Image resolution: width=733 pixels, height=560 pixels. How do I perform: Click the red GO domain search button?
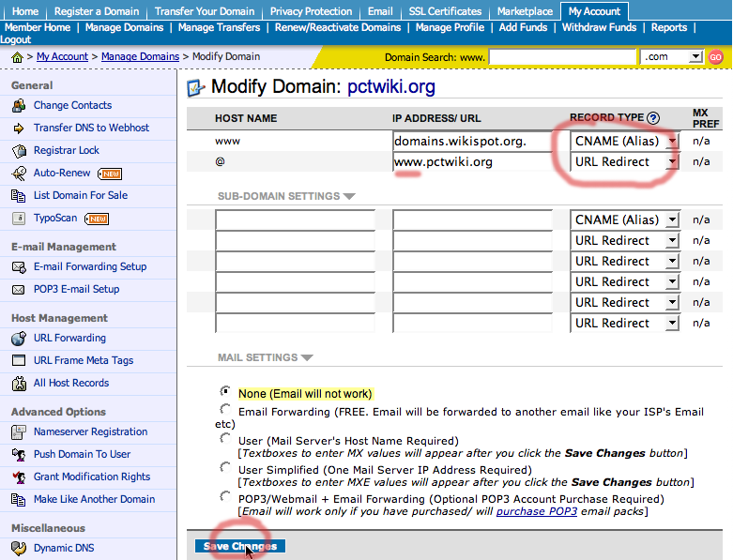tap(715, 57)
